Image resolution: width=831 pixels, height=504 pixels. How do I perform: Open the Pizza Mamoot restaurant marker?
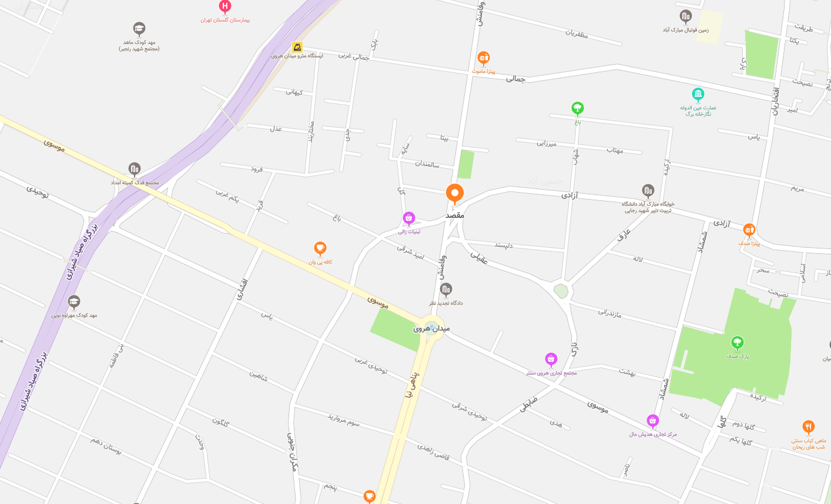484,58
